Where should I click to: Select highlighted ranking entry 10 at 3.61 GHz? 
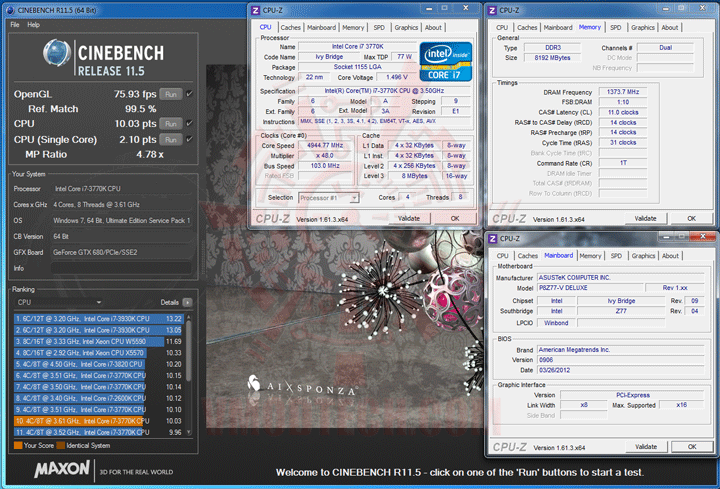99,421
